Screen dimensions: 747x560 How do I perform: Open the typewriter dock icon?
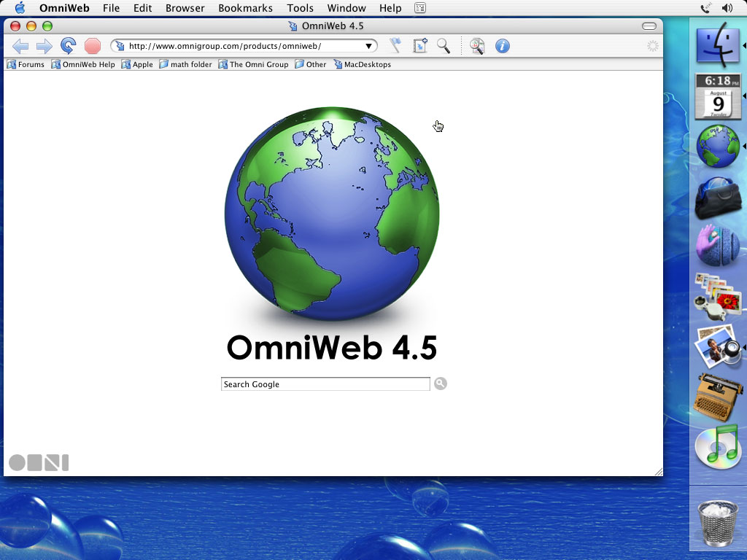pos(718,397)
